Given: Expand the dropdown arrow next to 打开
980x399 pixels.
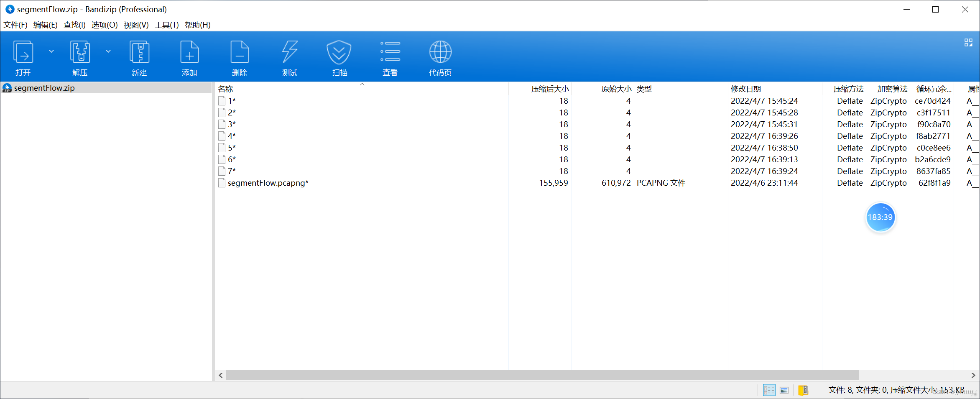Looking at the screenshot, I should point(51,51).
